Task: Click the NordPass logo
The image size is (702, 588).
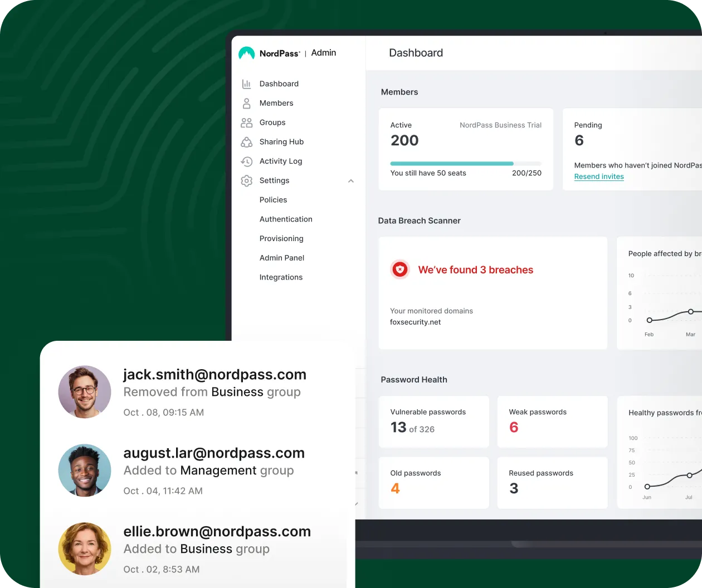Action: pyautogui.click(x=247, y=53)
